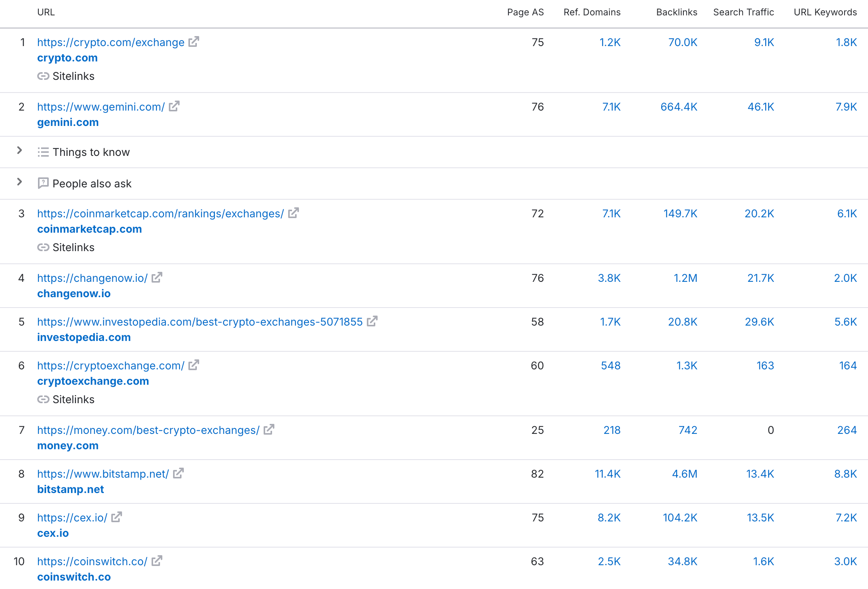
Task: Click 548 Ref. Domains for cryptoexchange.com
Action: coord(611,366)
